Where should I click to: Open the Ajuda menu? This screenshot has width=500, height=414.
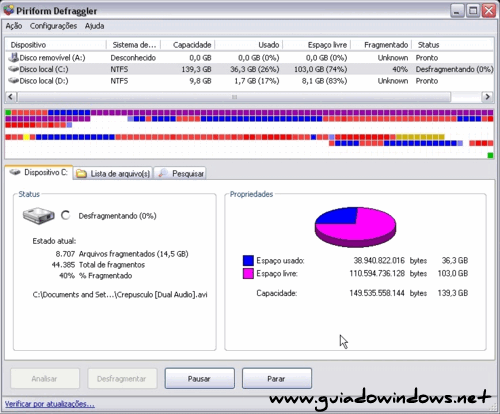click(94, 26)
